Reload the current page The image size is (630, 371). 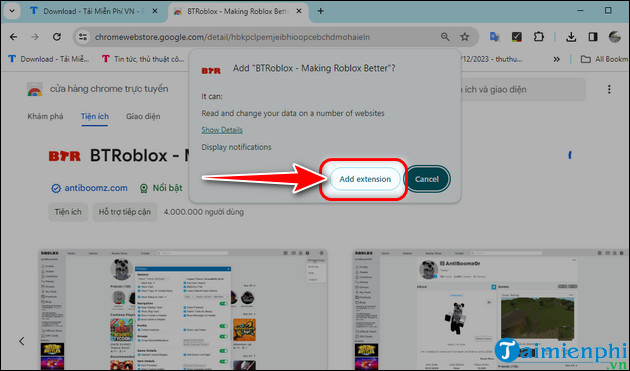(57, 37)
